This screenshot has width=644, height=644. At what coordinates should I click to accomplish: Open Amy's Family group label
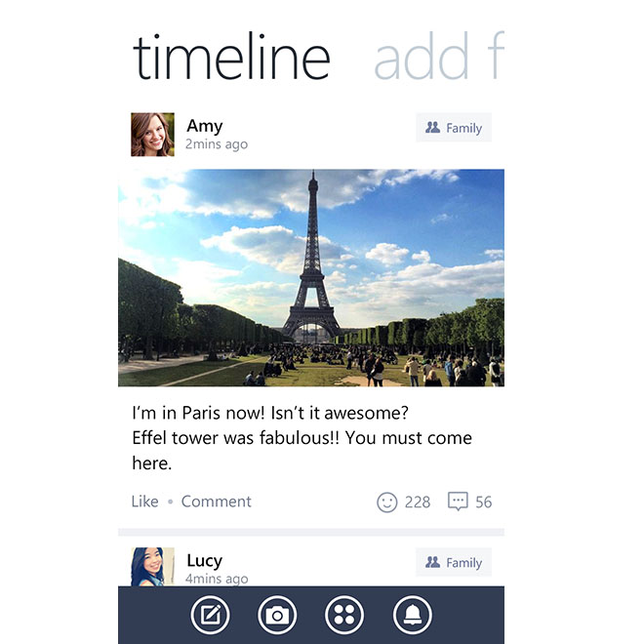(454, 127)
